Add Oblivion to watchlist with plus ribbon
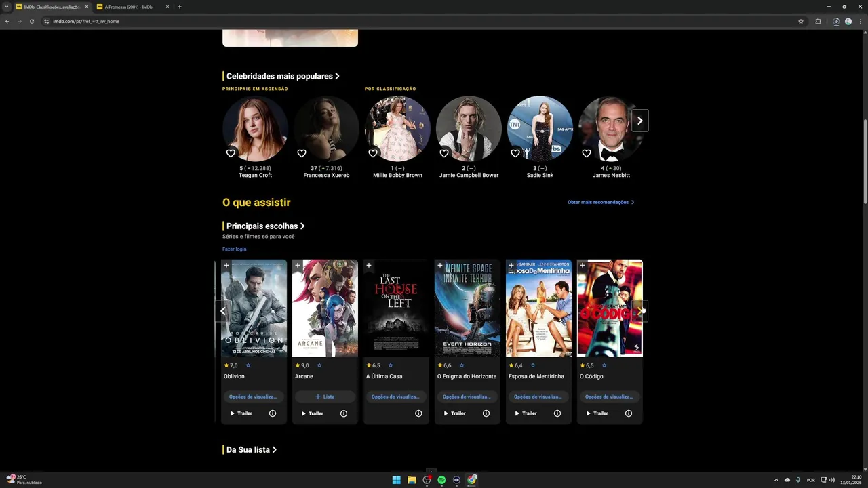This screenshot has width=868, height=488. click(x=226, y=266)
